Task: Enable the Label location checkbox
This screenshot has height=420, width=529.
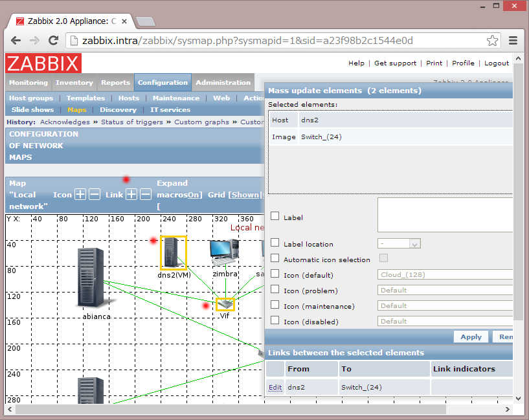Action: pos(275,243)
